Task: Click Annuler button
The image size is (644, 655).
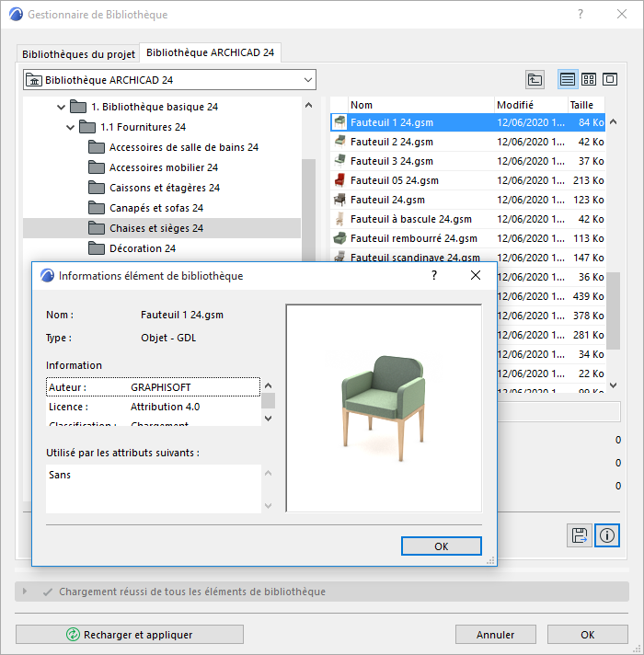Action: tap(495, 635)
